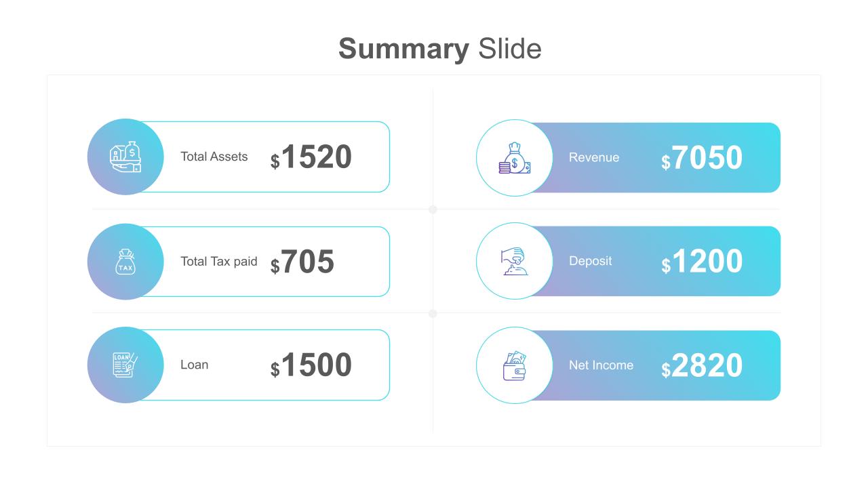Click the Revenue money bag icon
Image resolution: width=868 pixels, height=488 pixels.
click(515, 158)
